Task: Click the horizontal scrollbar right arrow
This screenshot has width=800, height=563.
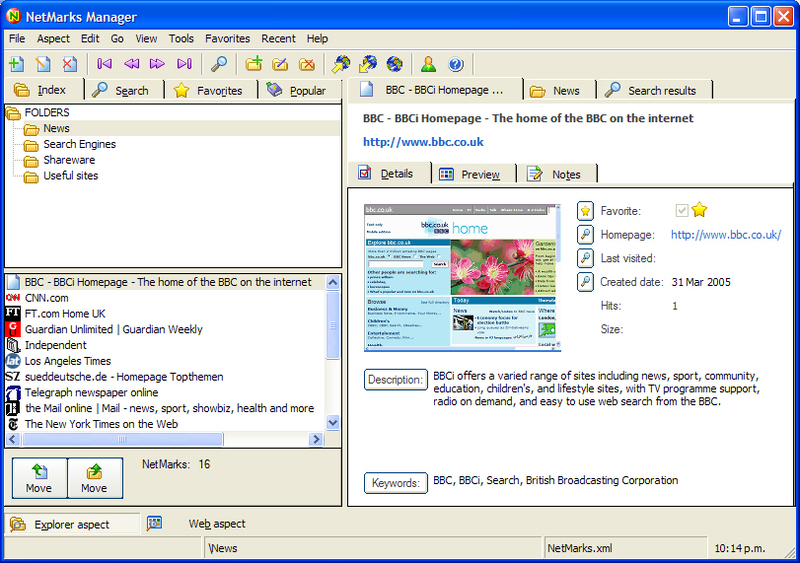Action: pyautogui.click(x=316, y=439)
